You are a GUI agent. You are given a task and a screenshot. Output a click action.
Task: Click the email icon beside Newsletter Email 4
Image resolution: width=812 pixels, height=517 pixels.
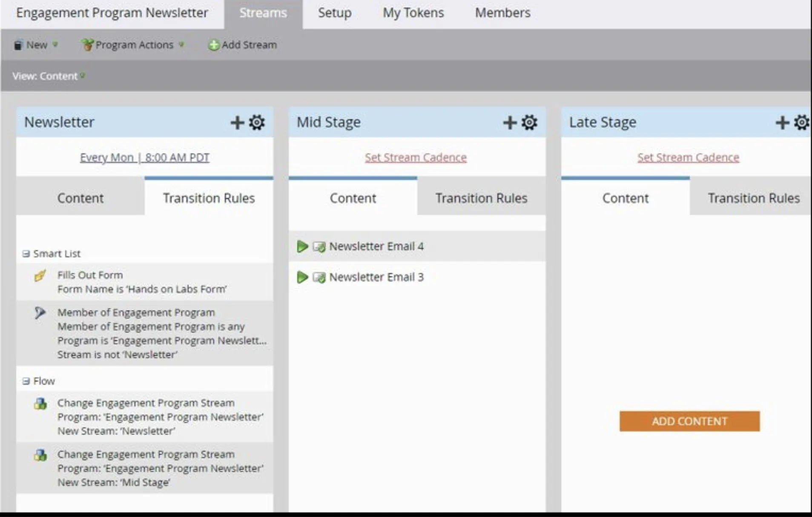click(x=319, y=247)
